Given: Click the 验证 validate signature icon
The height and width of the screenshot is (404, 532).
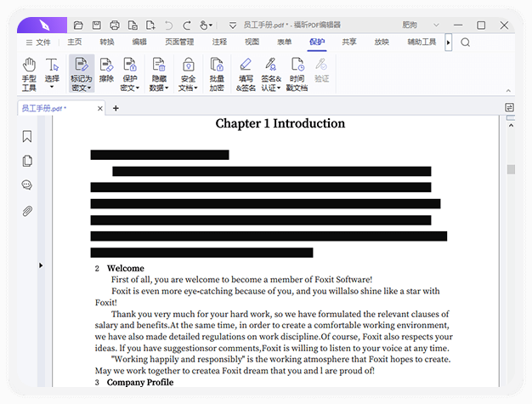Looking at the screenshot, I should pyautogui.click(x=321, y=71).
